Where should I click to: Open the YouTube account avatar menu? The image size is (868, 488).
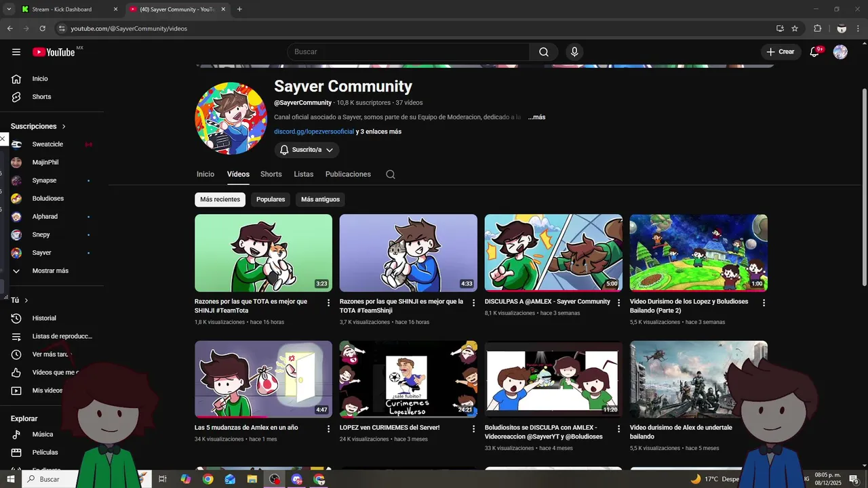(840, 52)
